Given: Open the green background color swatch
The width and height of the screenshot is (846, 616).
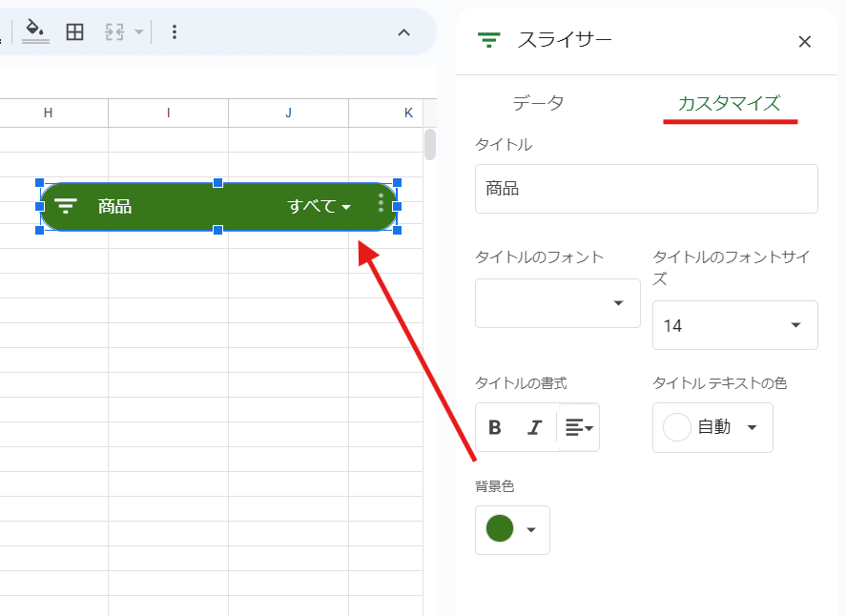Looking at the screenshot, I should [x=512, y=529].
